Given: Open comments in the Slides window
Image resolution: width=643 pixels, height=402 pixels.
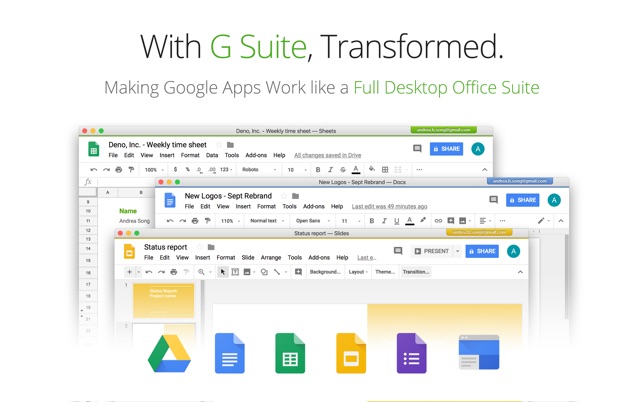Looking at the screenshot, I should [398, 251].
